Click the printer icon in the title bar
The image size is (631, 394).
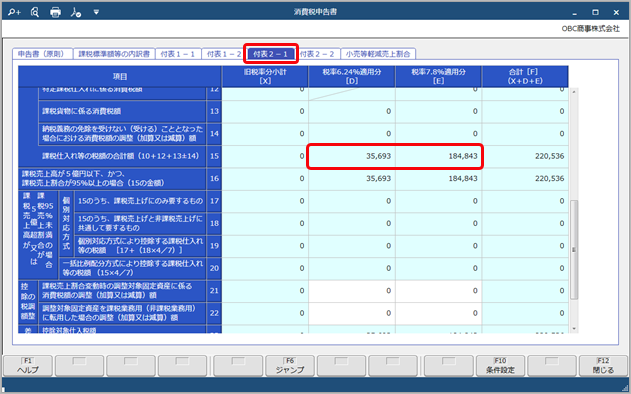[55, 12]
